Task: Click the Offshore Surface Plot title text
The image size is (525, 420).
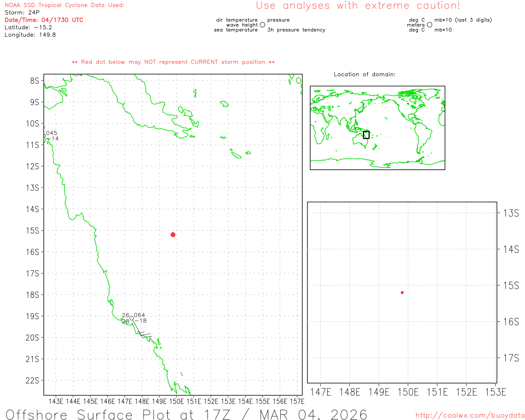Action: pyautogui.click(x=186, y=414)
